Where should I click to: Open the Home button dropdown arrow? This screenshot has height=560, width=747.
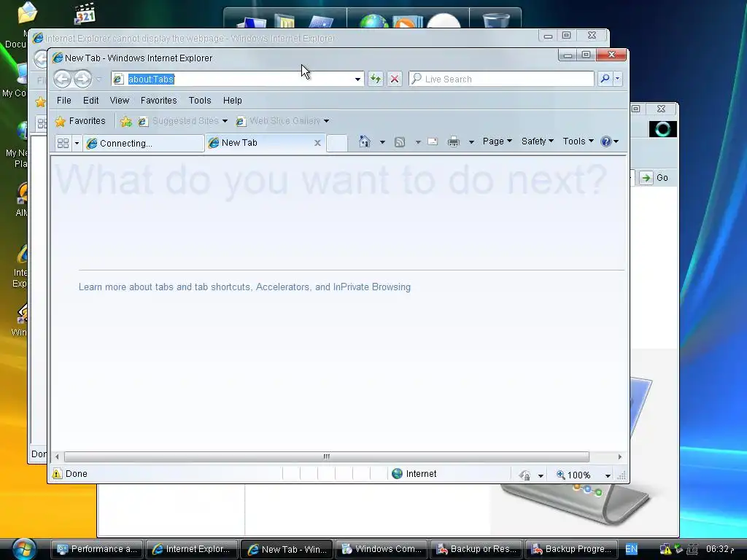pos(382,142)
